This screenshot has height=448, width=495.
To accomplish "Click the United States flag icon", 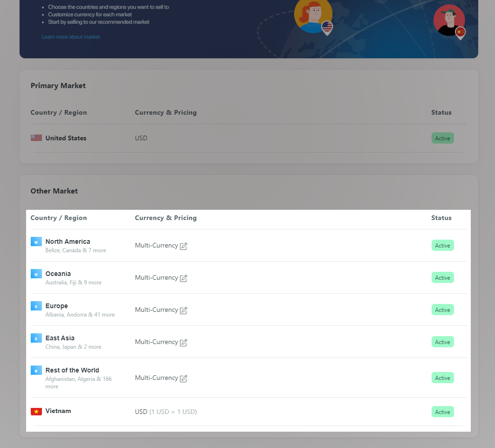I will click(36, 138).
